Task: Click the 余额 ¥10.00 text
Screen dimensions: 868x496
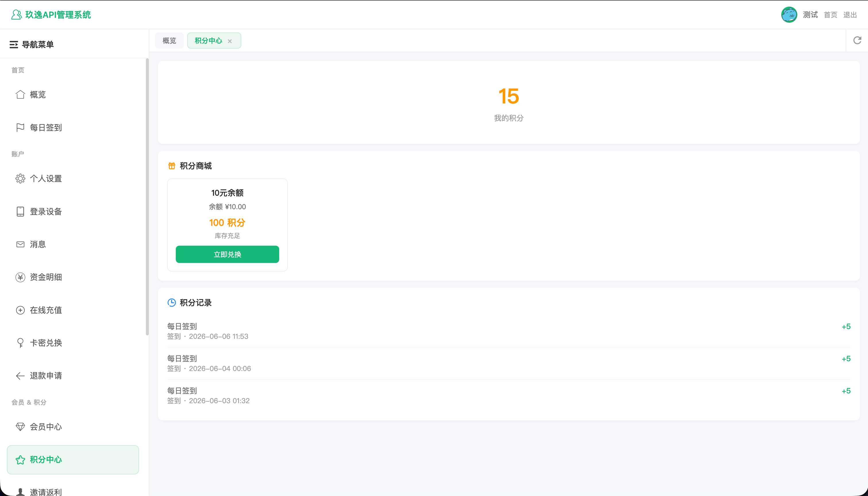Action: (x=227, y=207)
